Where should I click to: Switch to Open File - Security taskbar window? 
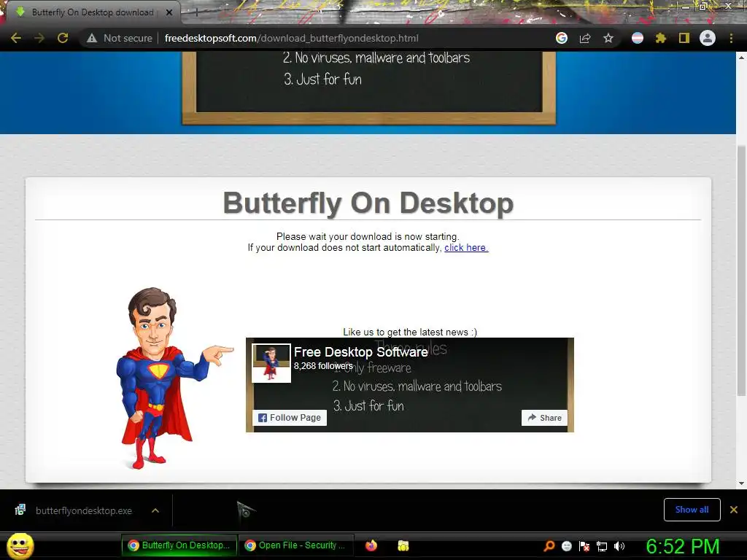(296, 545)
